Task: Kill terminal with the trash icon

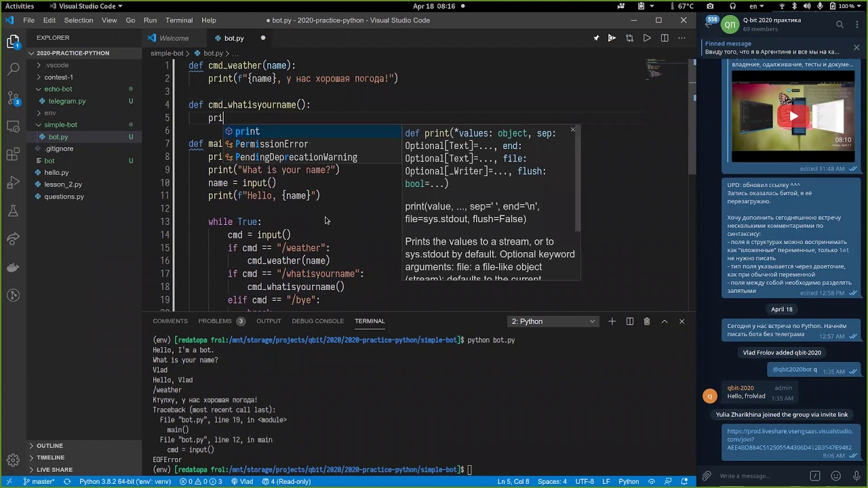Action: coord(647,321)
